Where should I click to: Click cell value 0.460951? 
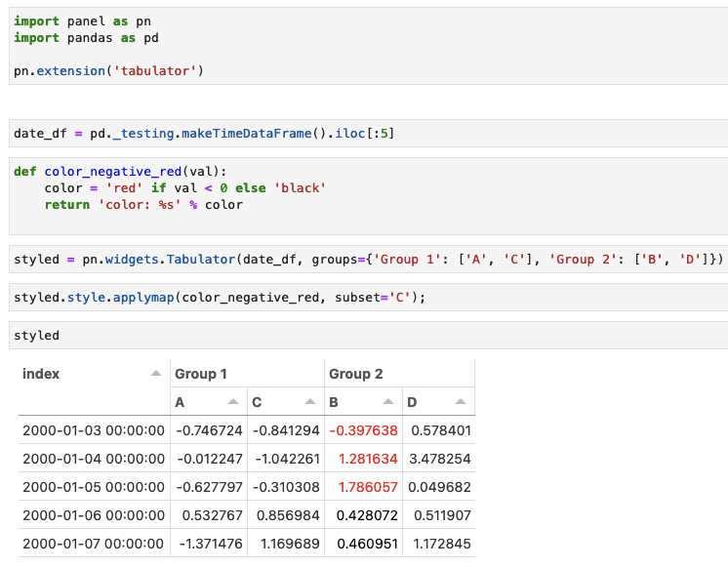(367, 544)
